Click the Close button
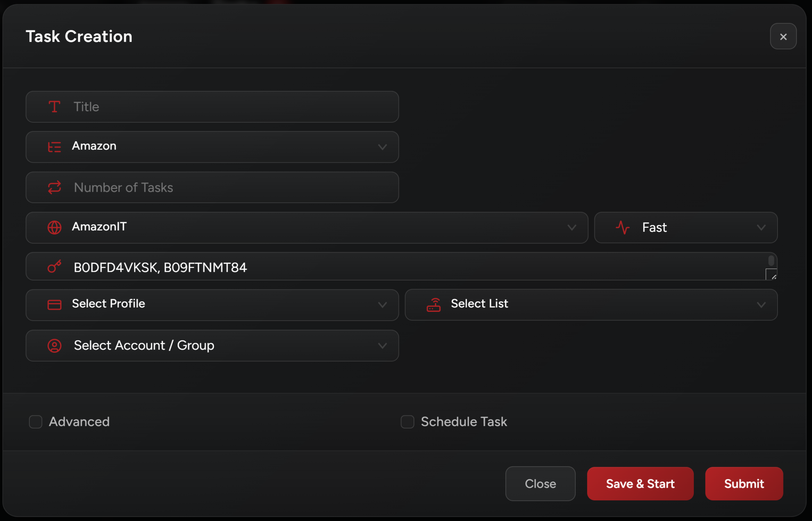This screenshot has height=521, width=812. pos(540,484)
